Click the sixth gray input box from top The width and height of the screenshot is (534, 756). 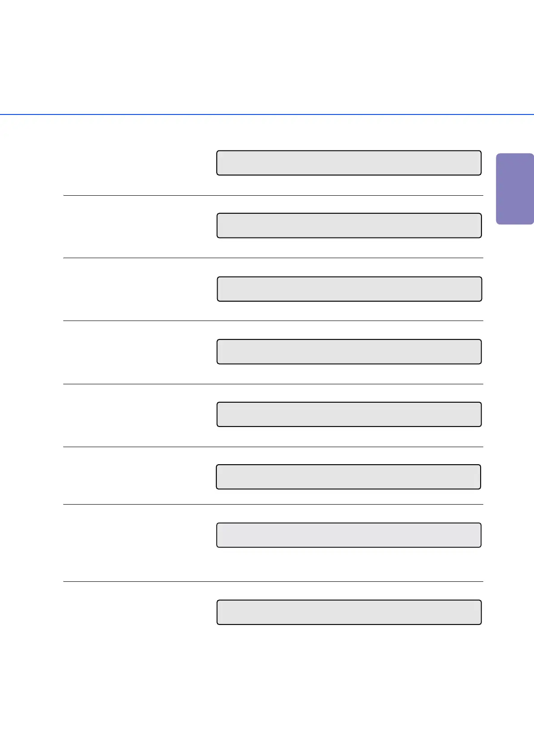pos(348,477)
